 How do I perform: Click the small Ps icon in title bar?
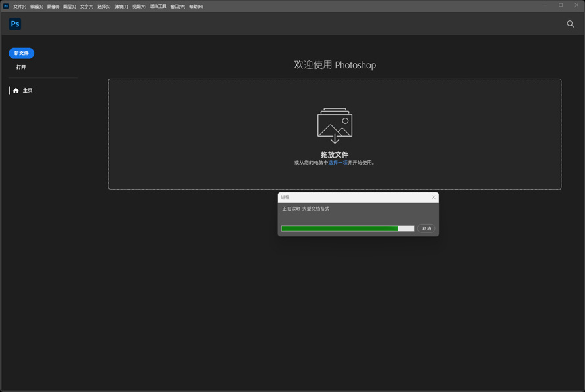click(x=6, y=6)
